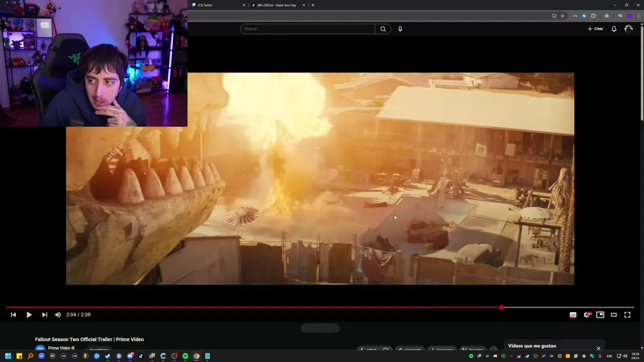Viewport: 644px width, 362px height.
Task: Open the notifications bell
Action: [x=614, y=29]
